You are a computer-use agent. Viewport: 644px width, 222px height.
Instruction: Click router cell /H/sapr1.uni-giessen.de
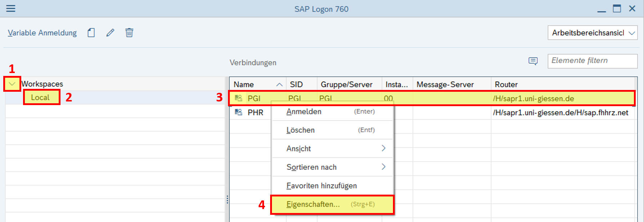point(533,98)
